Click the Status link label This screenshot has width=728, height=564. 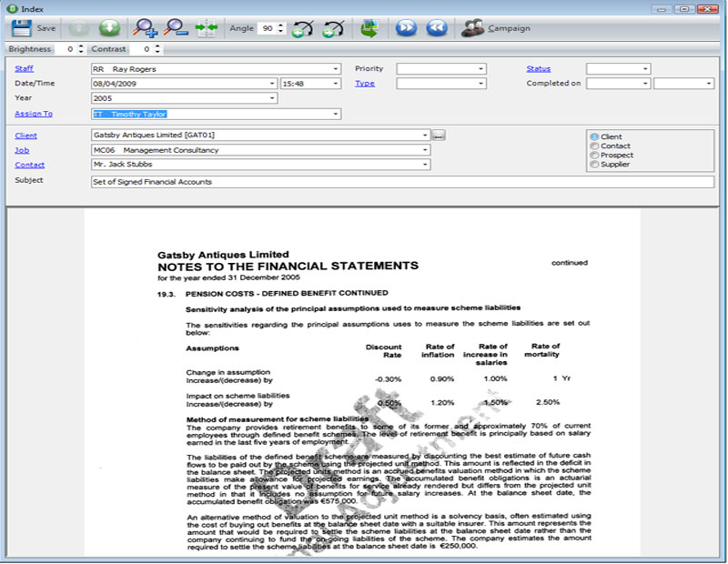click(539, 69)
